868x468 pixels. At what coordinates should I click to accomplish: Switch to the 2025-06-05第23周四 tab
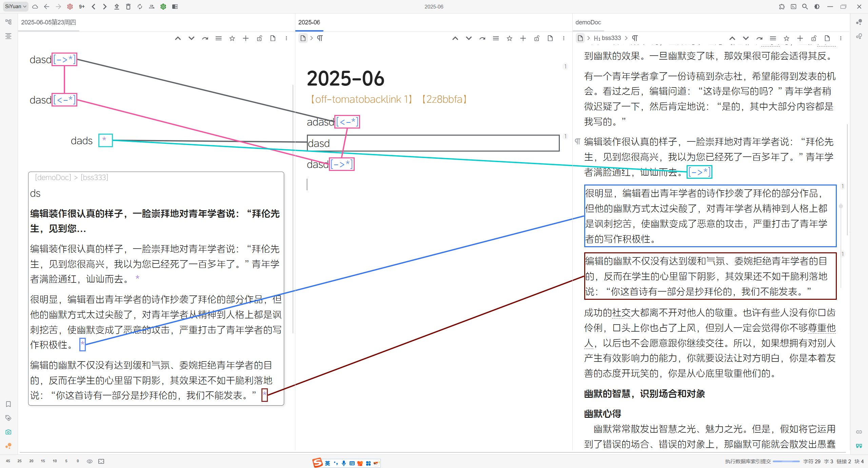click(48, 22)
